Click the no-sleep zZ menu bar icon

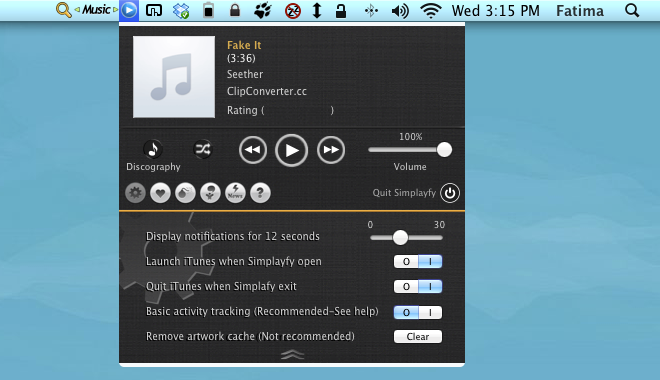(293, 11)
